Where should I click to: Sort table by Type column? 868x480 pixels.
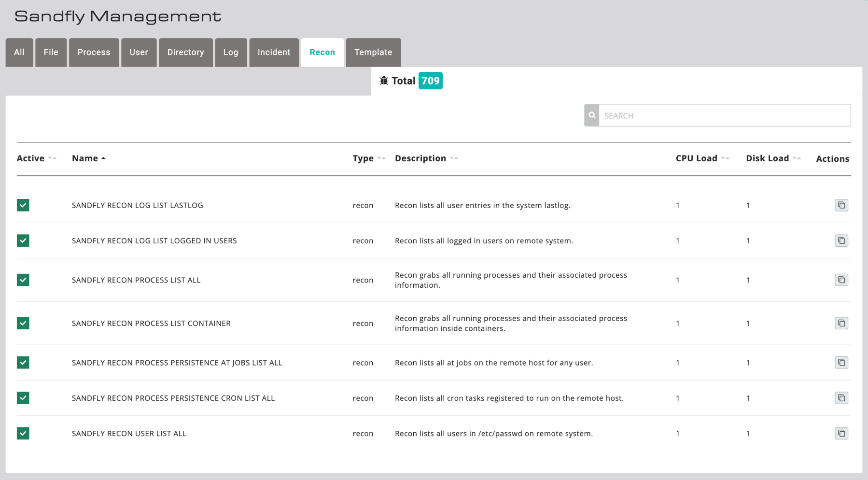[369, 158]
